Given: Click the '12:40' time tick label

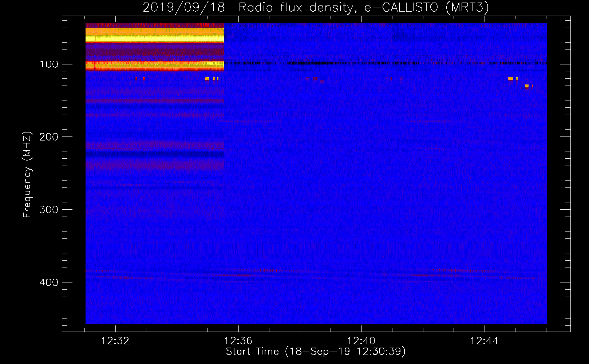Looking at the screenshot, I should (x=361, y=341).
